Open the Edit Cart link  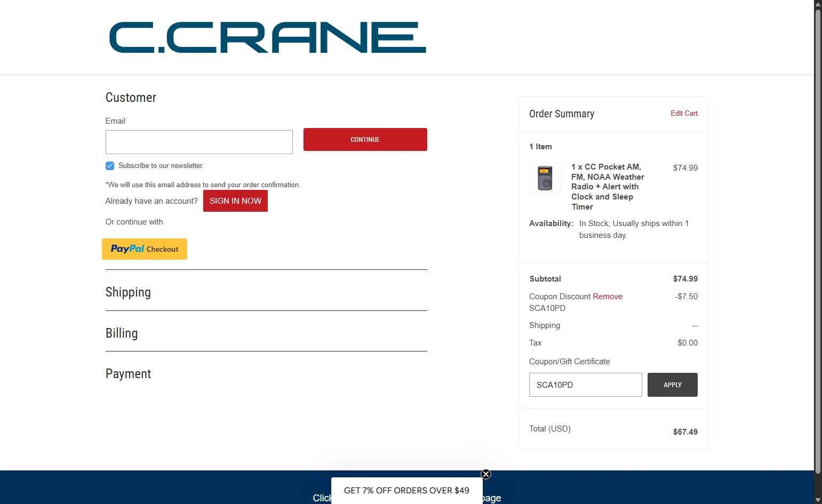point(684,113)
